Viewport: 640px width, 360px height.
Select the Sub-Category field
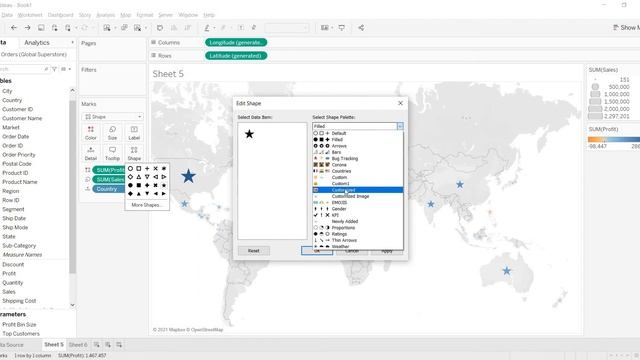tap(19, 246)
